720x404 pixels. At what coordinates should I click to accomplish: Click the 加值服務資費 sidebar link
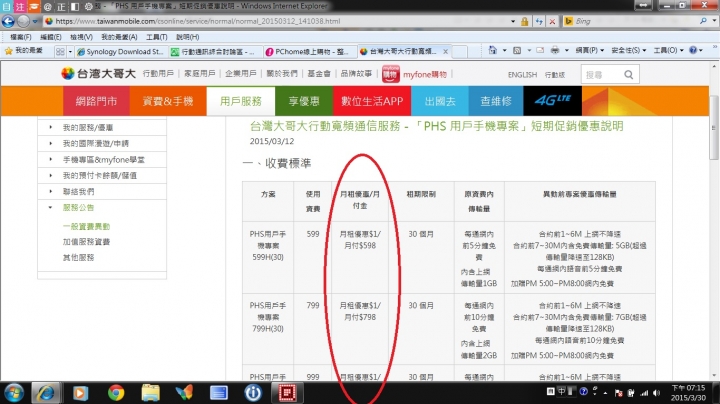coord(86,242)
